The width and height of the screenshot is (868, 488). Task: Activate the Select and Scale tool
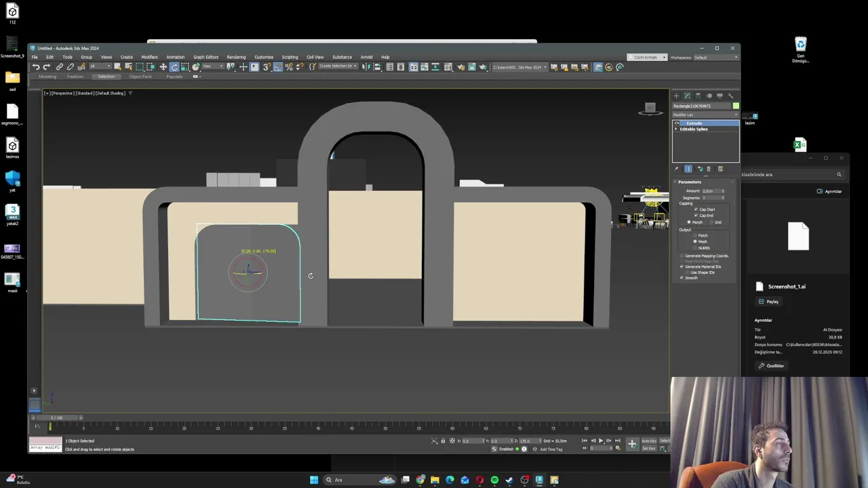(185, 66)
